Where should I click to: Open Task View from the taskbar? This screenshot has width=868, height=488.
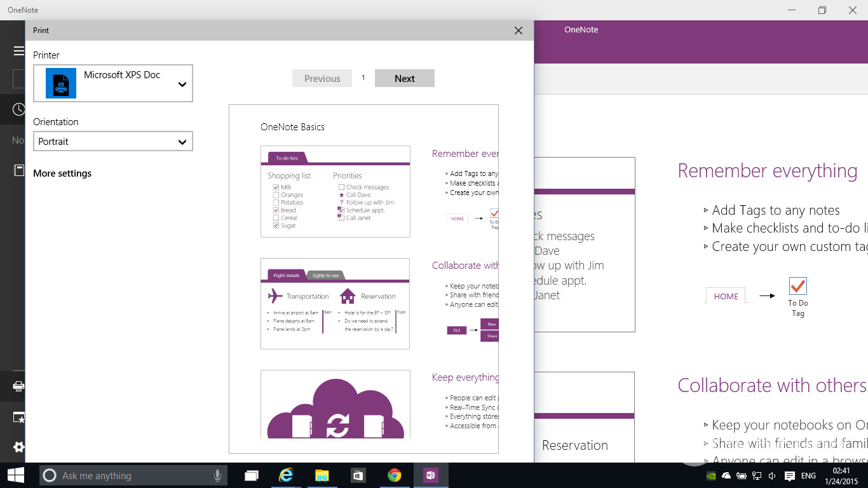click(252, 475)
